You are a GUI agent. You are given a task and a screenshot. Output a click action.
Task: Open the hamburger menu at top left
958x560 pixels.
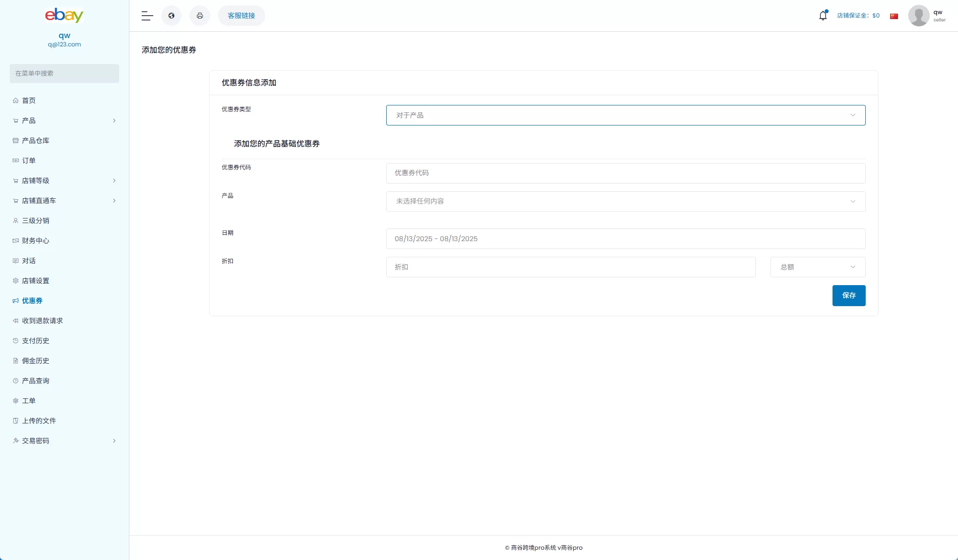(x=146, y=15)
